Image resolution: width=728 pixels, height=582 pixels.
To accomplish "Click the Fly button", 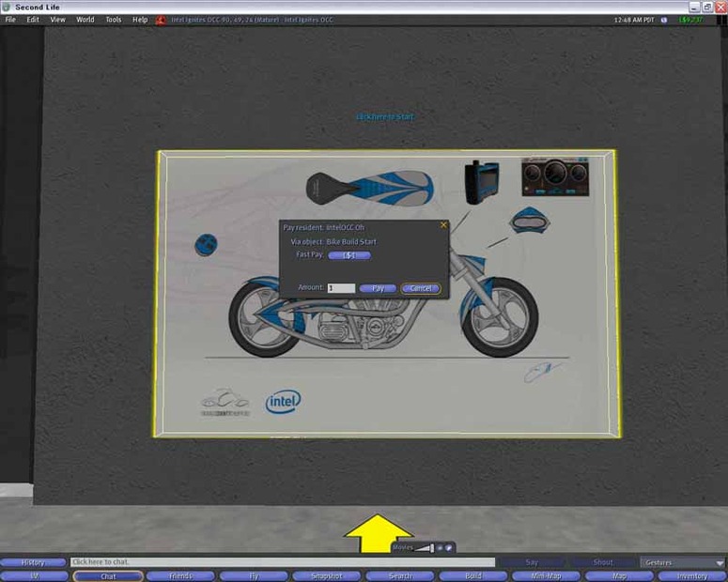I will 254,576.
